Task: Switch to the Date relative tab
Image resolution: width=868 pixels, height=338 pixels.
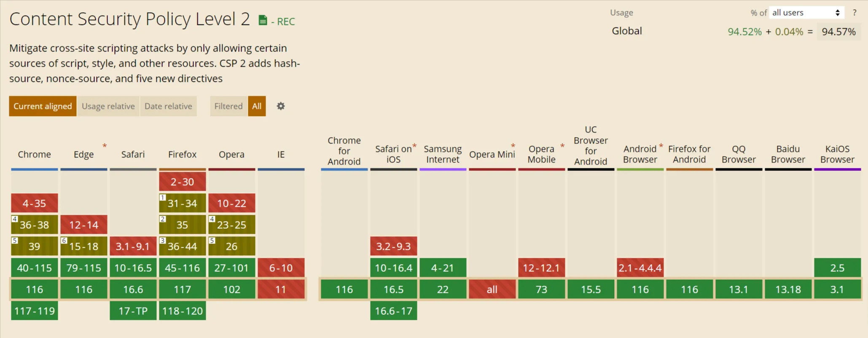Action: [x=168, y=106]
